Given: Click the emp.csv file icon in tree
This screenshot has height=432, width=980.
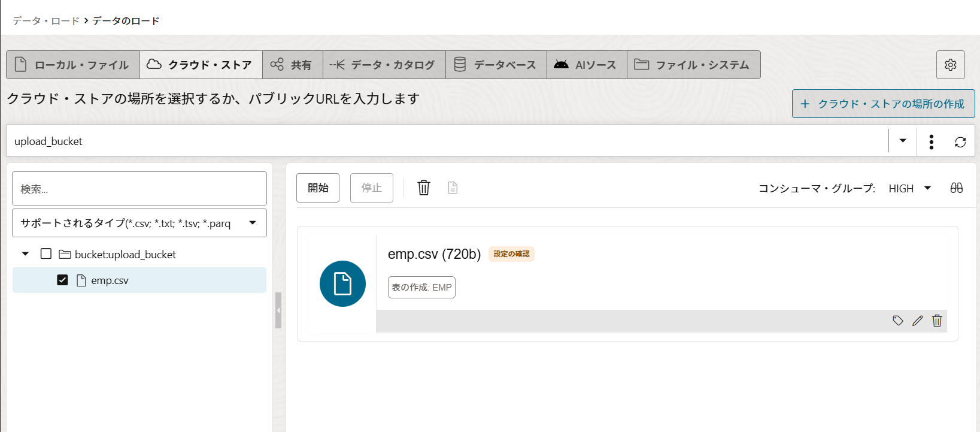Looking at the screenshot, I should pyautogui.click(x=81, y=280).
